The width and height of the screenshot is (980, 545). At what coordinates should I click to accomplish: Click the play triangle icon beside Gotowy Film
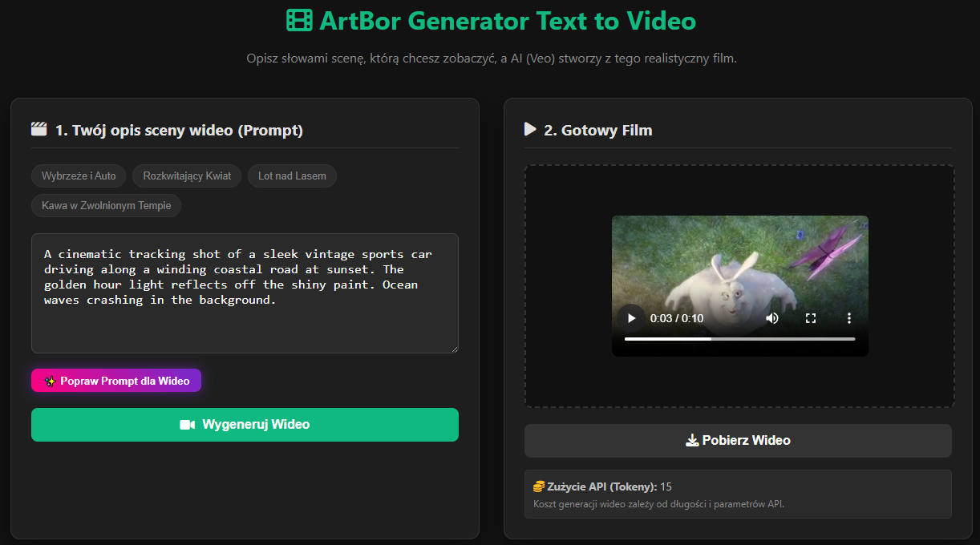coord(529,129)
